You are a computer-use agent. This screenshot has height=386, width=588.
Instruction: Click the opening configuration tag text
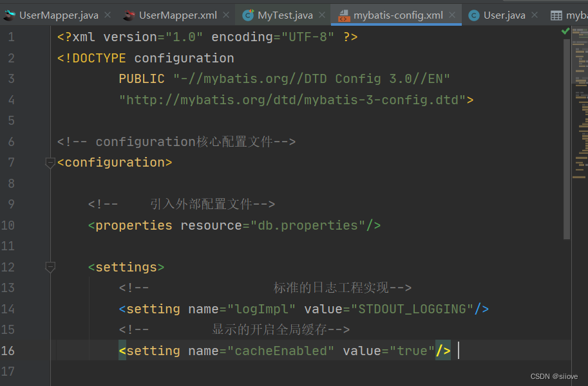(x=115, y=163)
